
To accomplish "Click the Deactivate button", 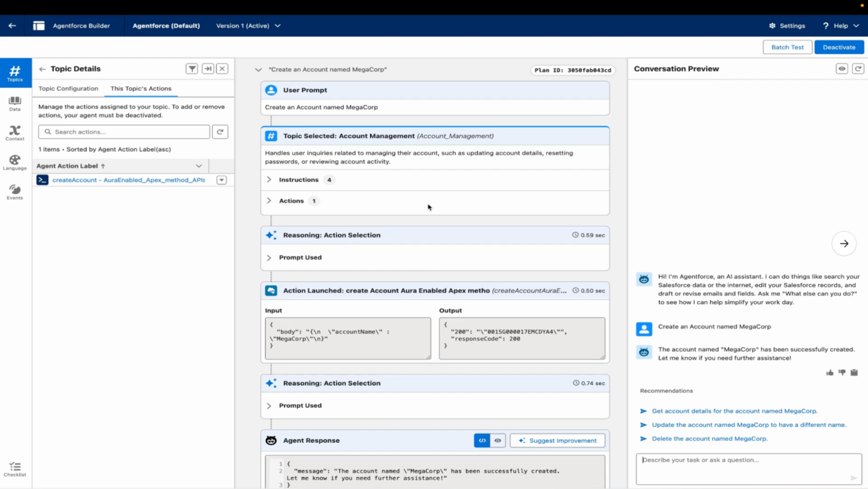I will click(x=839, y=47).
